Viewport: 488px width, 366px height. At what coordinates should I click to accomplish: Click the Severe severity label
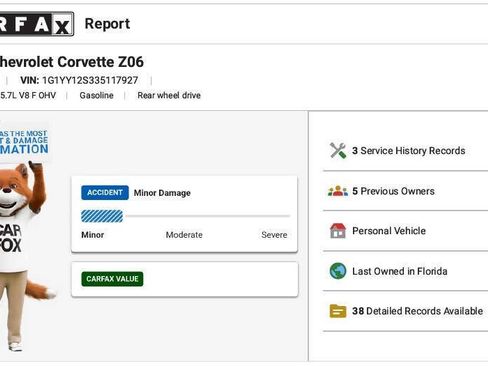(x=274, y=235)
